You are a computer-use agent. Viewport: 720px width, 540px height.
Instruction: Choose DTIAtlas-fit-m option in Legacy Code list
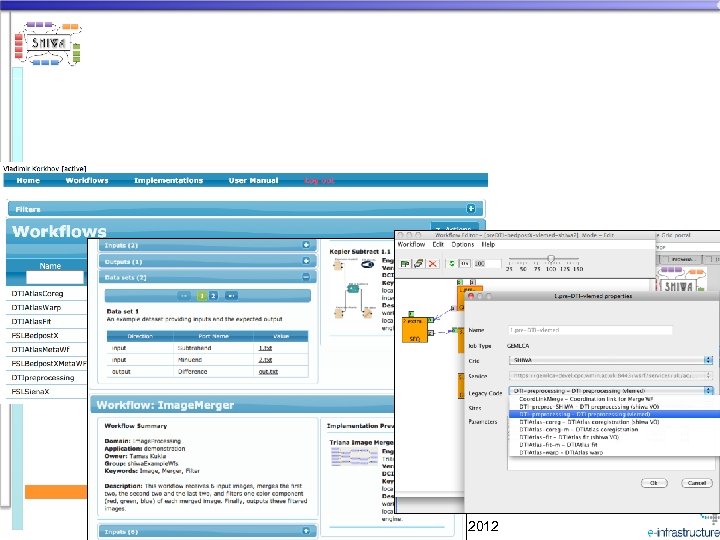pyautogui.click(x=614, y=444)
